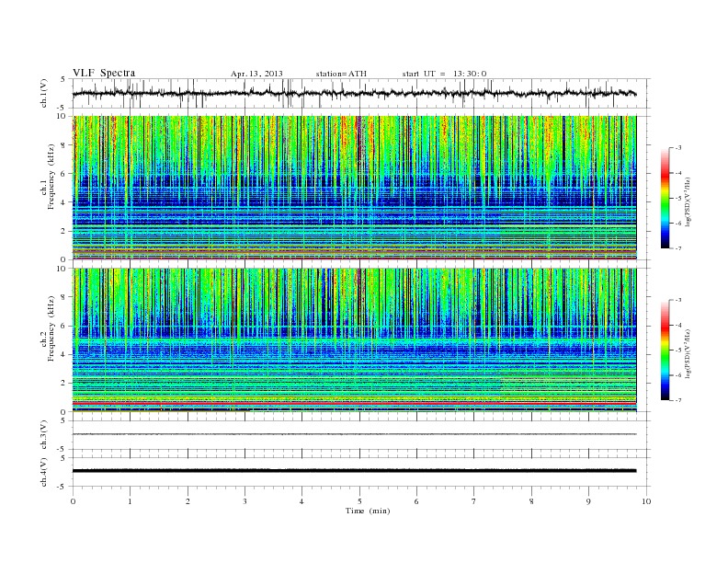The height and width of the screenshot is (563, 728).
Task: Click the ch.2 spectrogram panel
Action: click(355, 340)
